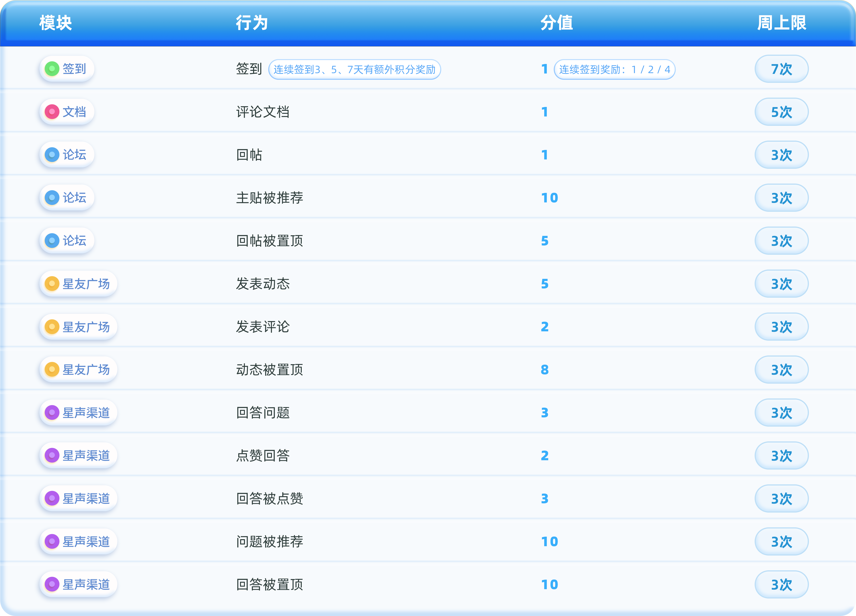This screenshot has width=856, height=616.
Task: Click the blue dot icon in the 回帖 row
Action: tap(52, 155)
